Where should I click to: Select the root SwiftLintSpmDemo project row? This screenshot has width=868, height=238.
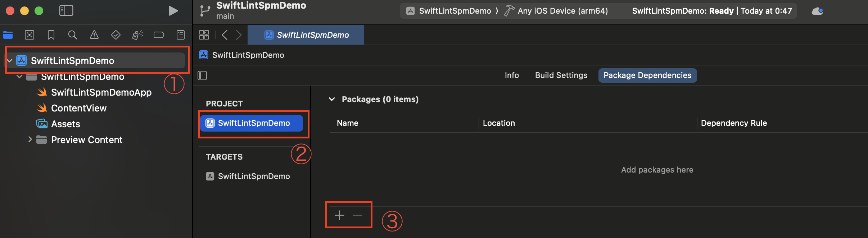pos(95,60)
